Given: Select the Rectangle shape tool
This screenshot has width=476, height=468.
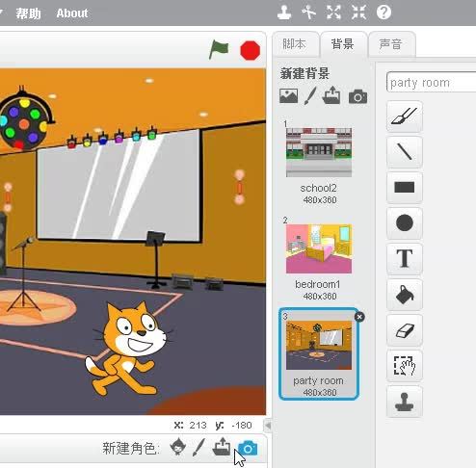Looking at the screenshot, I should [x=405, y=188].
